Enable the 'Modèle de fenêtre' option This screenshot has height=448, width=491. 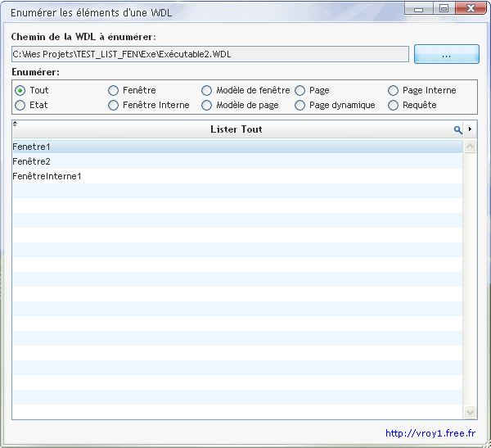207,90
